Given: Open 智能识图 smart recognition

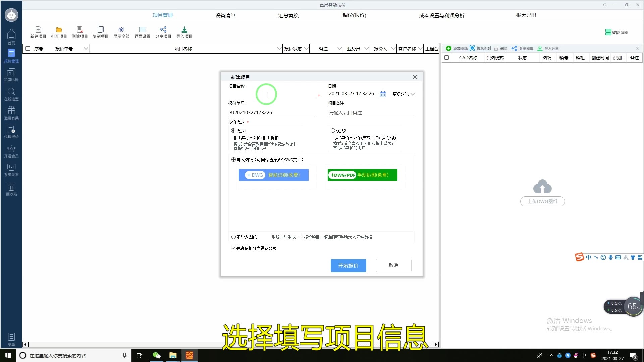Looking at the screenshot, I should click(x=616, y=32).
